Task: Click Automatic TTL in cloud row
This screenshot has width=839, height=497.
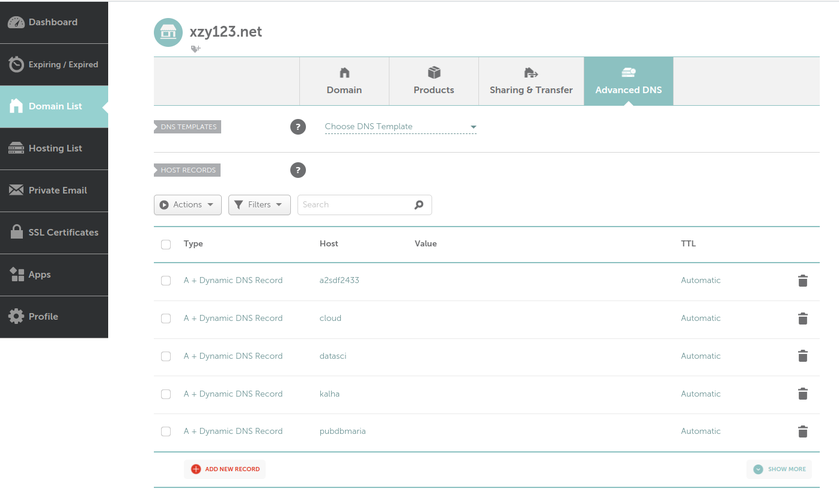Action: tap(700, 318)
